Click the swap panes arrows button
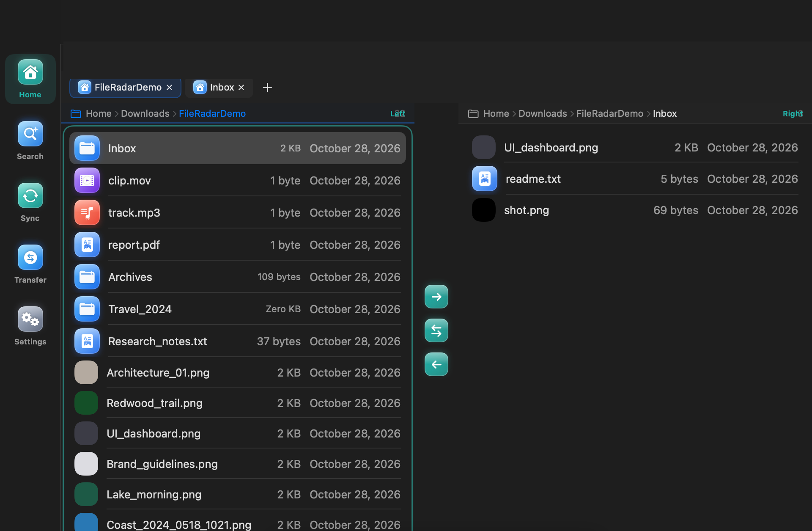This screenshot has width=812, height=531. 436,330
